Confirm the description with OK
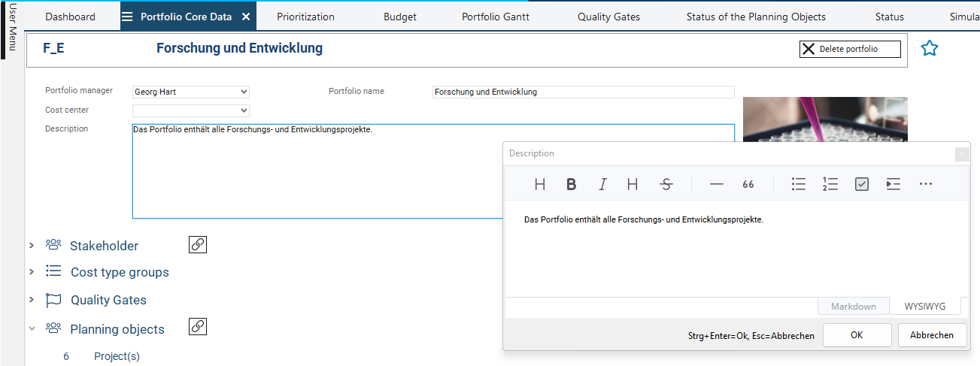The width and height of the screenshot is (980, 366). click(857, 335)
